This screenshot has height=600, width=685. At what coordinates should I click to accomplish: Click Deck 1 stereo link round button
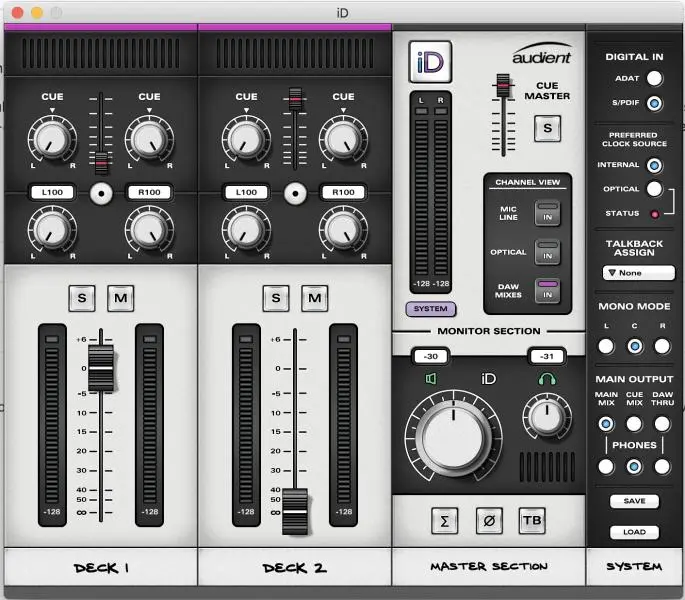click(x=100, y=192)
